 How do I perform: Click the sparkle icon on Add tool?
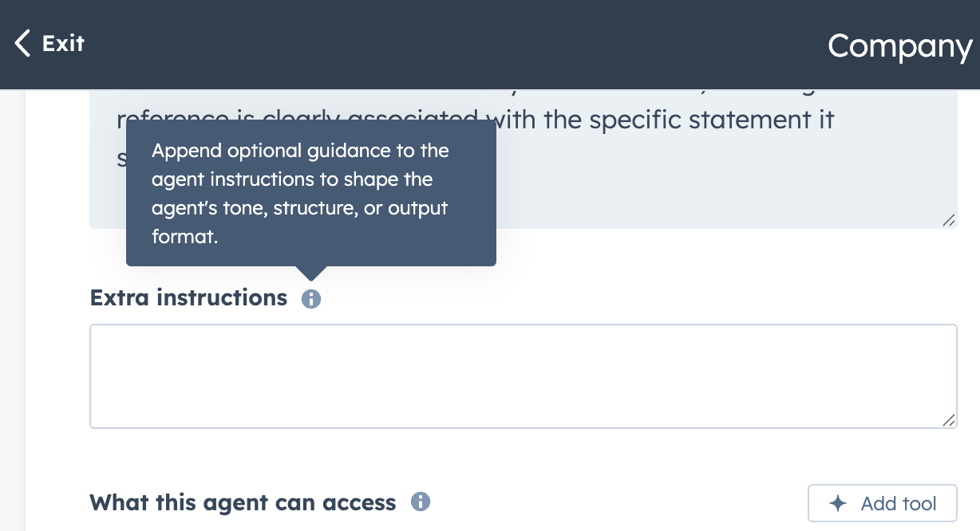click(838, 504)
